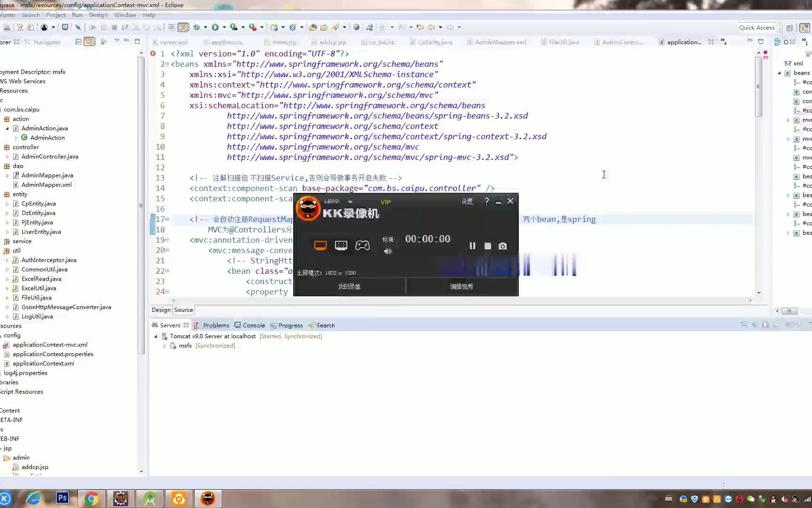
Task: Click the Debug bug icon in toolbar
Action: 197,27
